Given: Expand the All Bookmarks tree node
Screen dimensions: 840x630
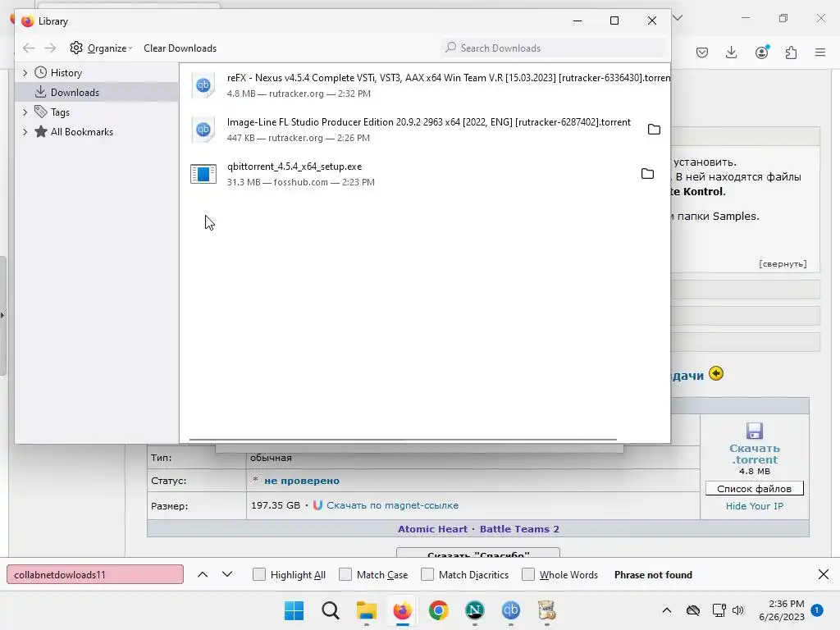Looking at the screenshot, I should pos(25,132).
